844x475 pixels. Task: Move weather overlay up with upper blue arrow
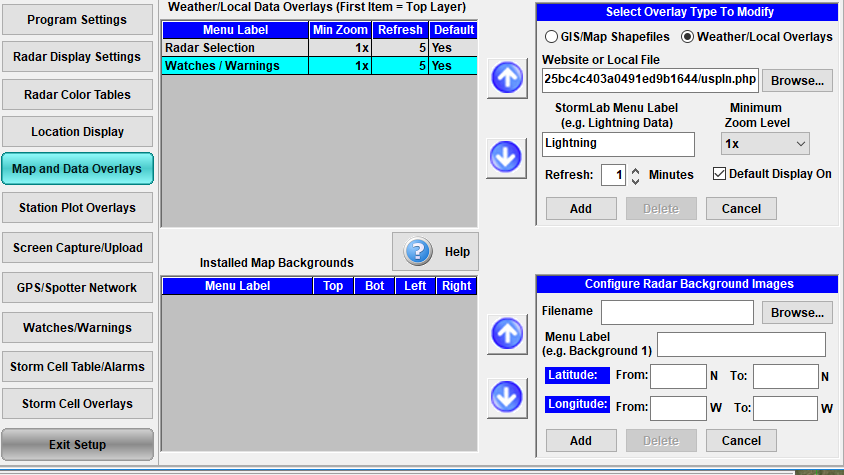(507, 78)
